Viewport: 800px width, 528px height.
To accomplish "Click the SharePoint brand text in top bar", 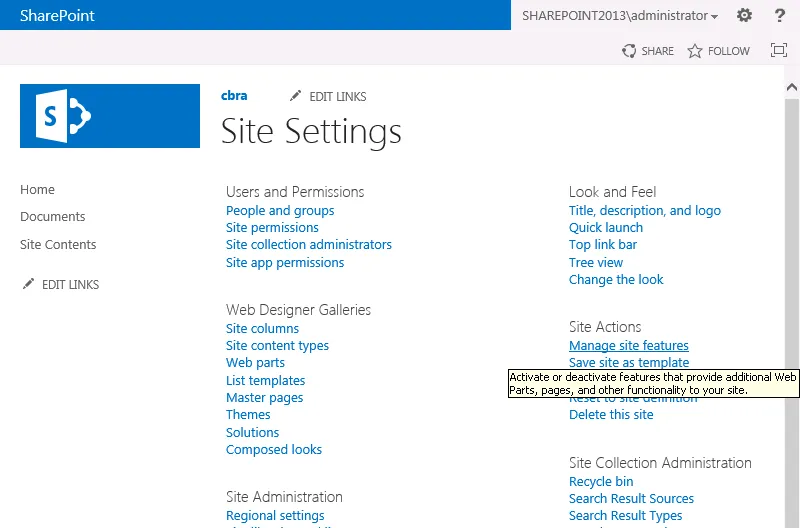I will tap(57, 15).
